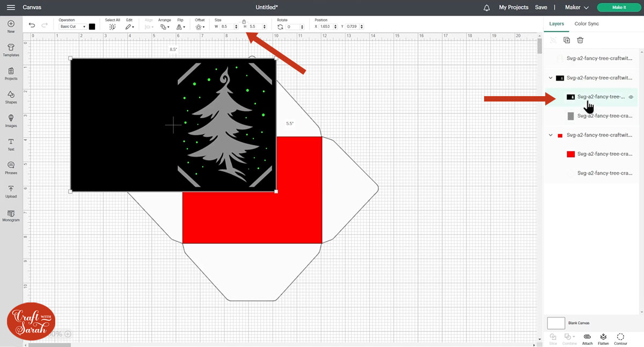
Task: Add text with the Text tool
Action: 11,144
